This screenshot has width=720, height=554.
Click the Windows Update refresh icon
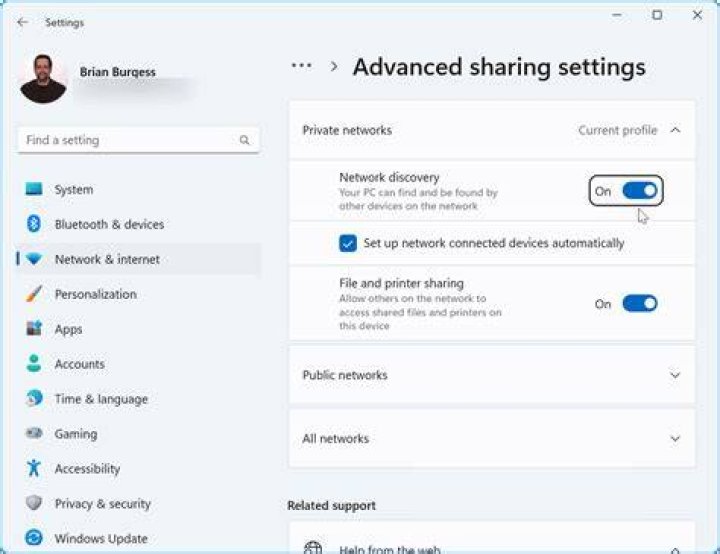pyautogui.click(x=34, y=538)
